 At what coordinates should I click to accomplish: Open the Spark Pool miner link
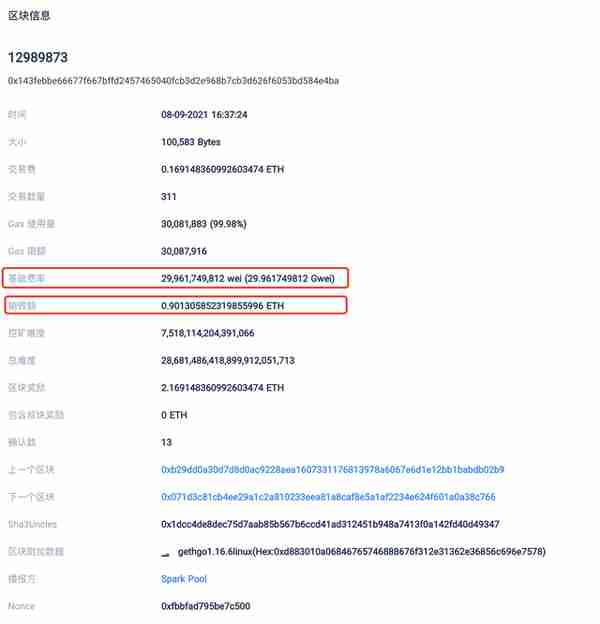184,579
